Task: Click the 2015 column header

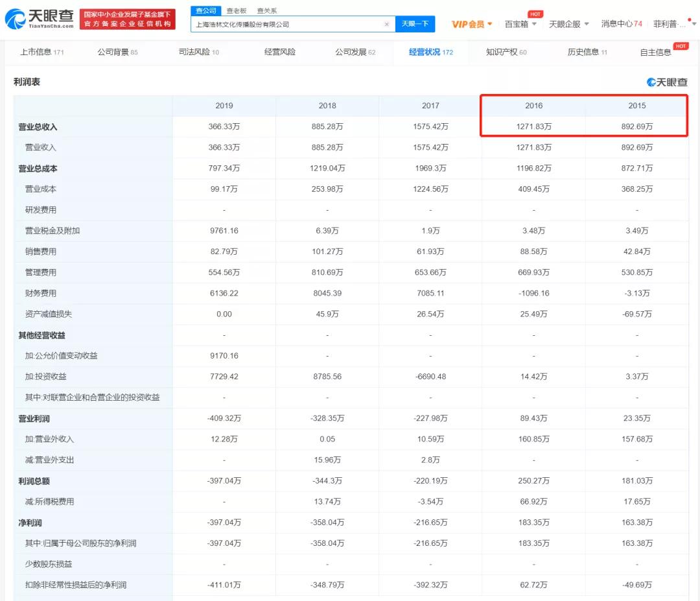Action: point(637,106)
